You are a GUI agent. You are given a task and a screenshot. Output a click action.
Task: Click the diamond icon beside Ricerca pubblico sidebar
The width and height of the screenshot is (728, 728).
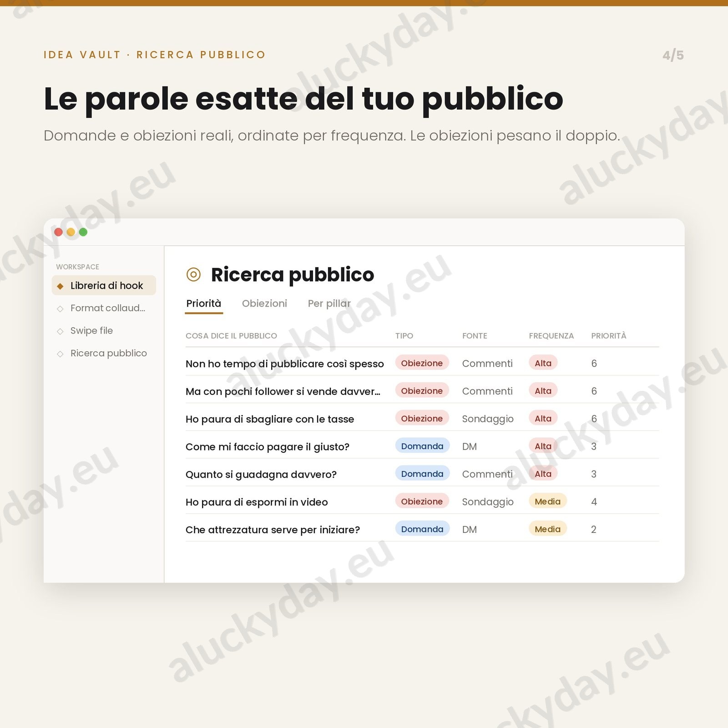[x=60, y=354]
